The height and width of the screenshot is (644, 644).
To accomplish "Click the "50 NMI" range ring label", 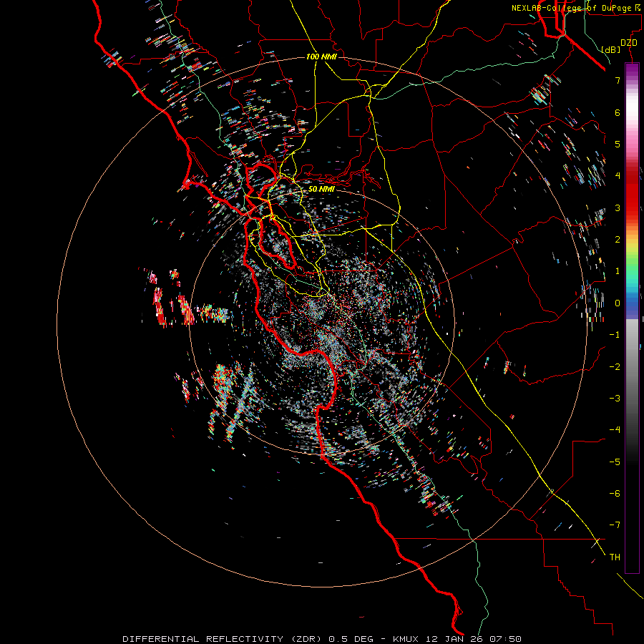I will pyautogui.click(x=321, y=189).
